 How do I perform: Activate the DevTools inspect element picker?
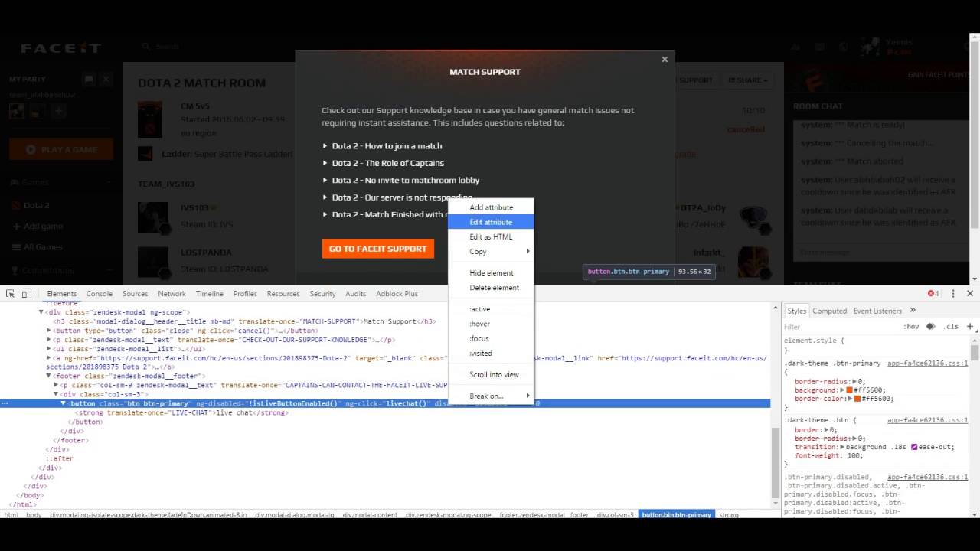click(x=11, y=294)
